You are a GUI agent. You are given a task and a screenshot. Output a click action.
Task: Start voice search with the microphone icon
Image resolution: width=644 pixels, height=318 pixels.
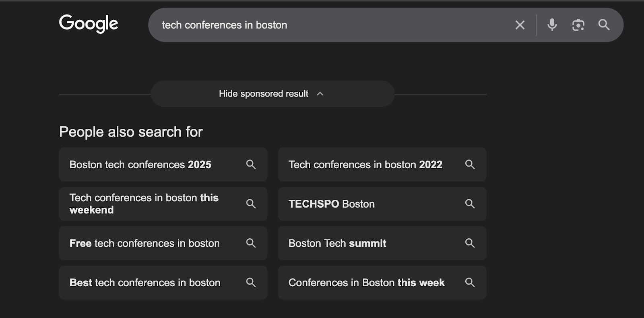click(552, 25)
